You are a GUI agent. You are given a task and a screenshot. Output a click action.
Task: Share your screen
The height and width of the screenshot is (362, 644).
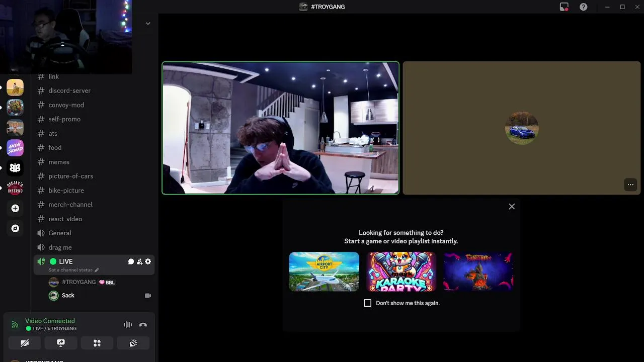61,343
